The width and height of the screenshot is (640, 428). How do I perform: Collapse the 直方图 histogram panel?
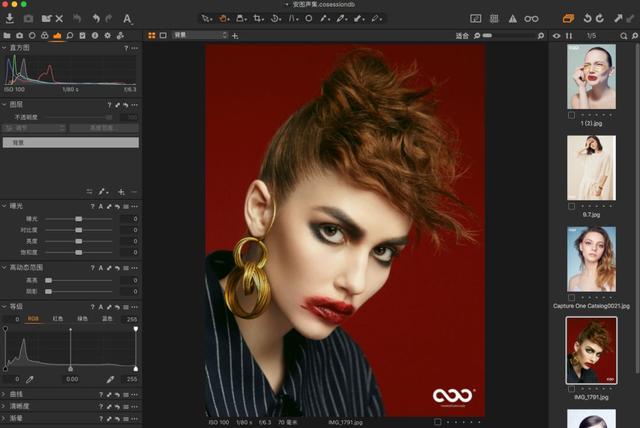4,48
